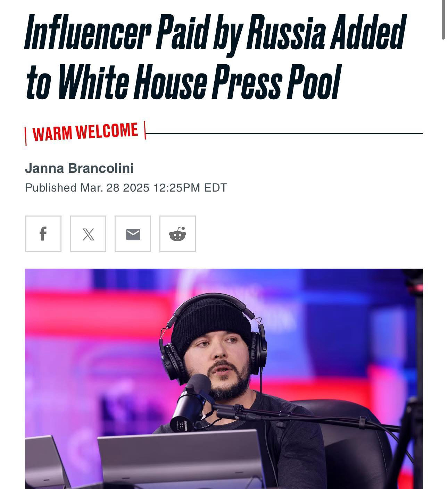Viewport: 448px width, 489px height.
Task: Click the EDT timezone text
Action: click(x=215, y=188)
